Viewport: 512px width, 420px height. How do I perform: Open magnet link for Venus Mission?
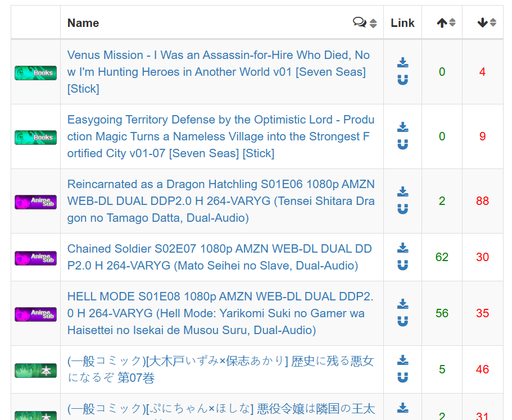402,80
